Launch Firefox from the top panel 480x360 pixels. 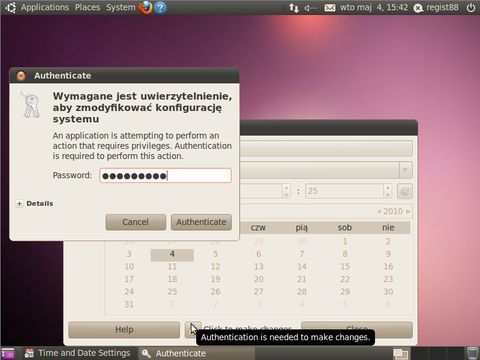pos(146,7)
